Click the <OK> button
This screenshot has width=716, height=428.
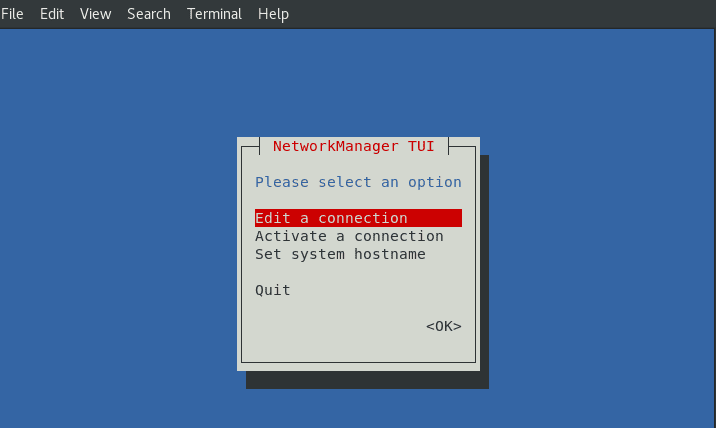(x=443, y=326)
